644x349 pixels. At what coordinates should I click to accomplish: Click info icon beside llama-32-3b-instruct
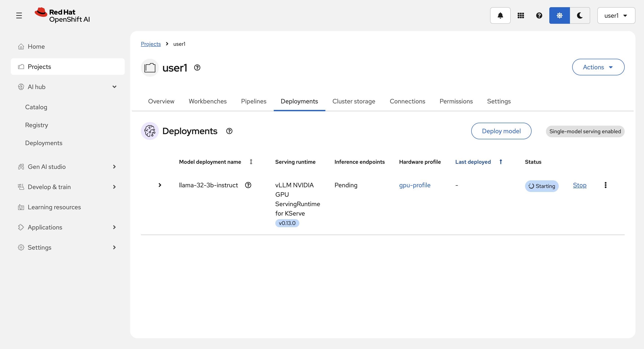click(248, 185)
